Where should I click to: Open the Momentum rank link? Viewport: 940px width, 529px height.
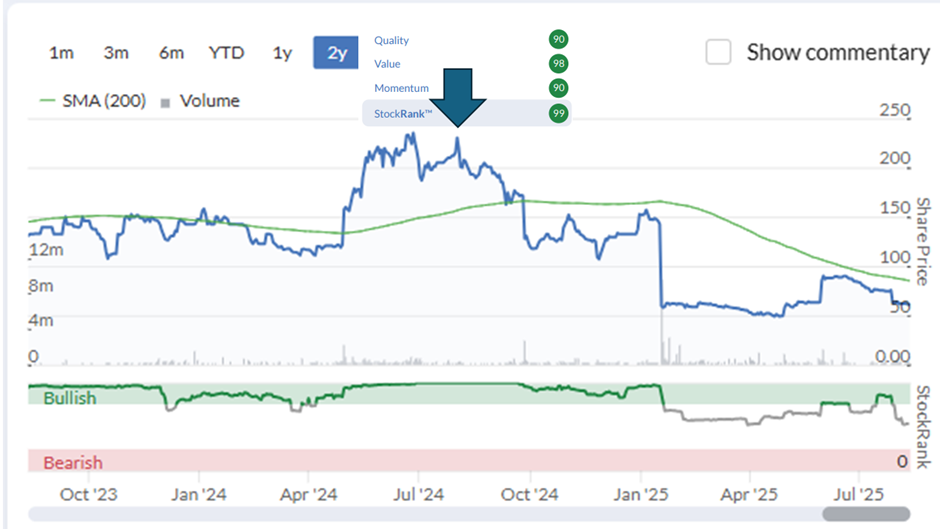click(402, 88)
